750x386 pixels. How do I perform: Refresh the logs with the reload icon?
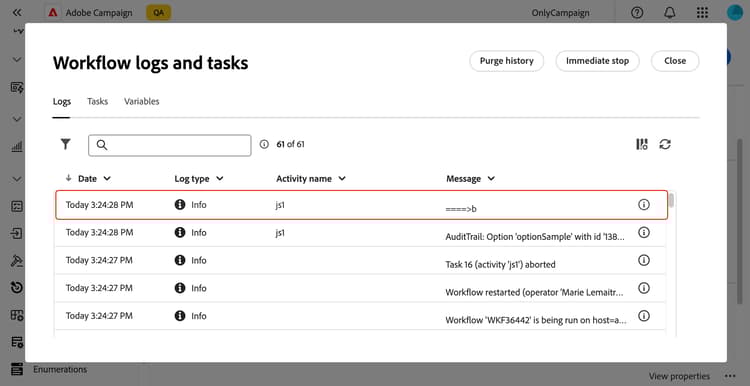pyautogui.click(x=665, y=144)
